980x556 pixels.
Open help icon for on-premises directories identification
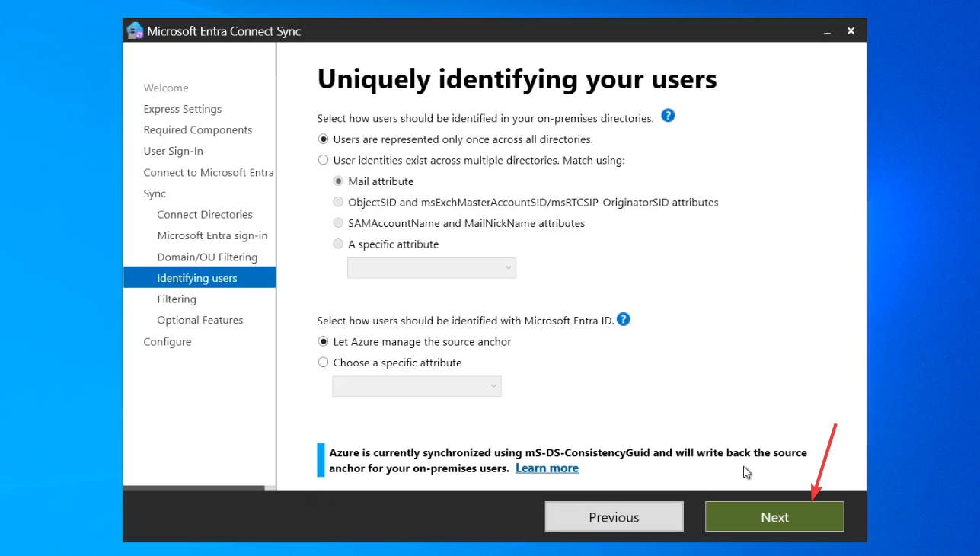point(668,116)
